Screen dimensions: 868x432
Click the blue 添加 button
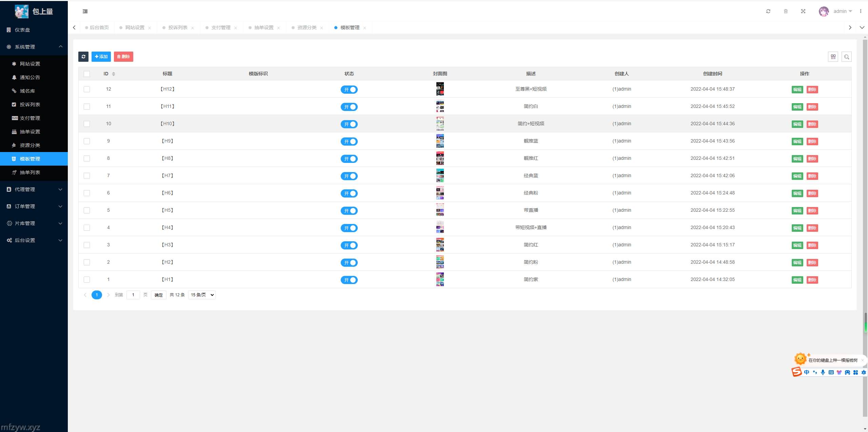[101, 57]
